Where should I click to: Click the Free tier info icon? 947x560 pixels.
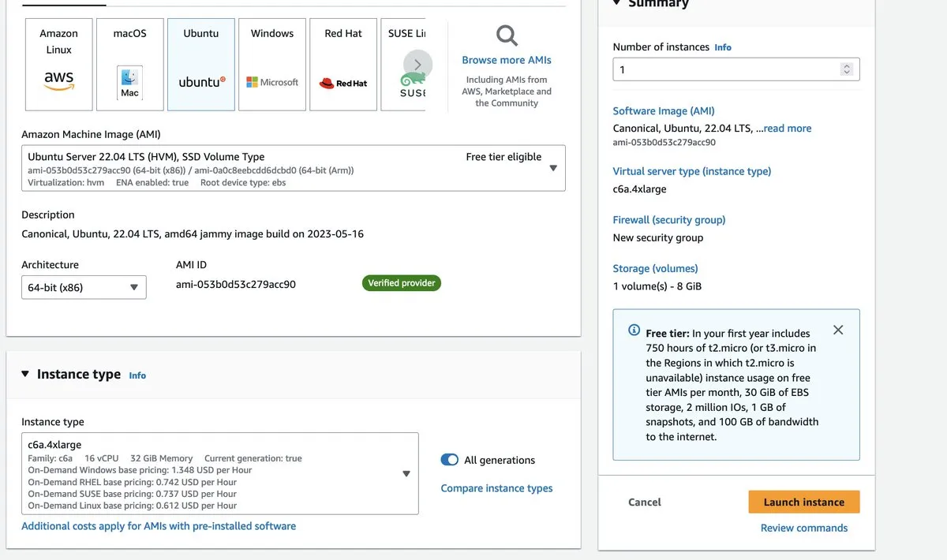click(x=634, y=330)
